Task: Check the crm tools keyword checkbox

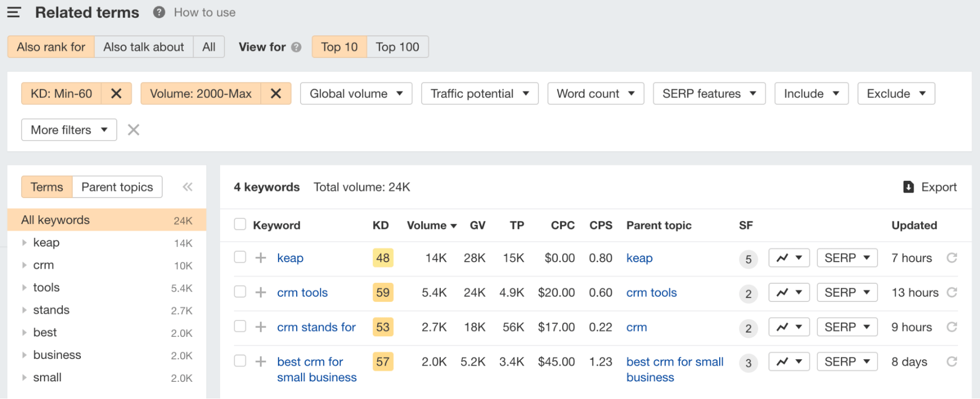Action: [x=240, y=292]
